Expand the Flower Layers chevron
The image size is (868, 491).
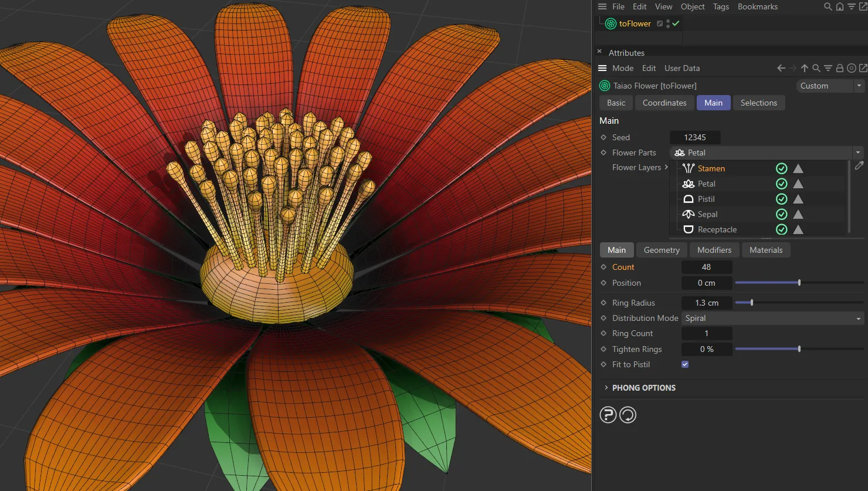(x=667, y=167)
